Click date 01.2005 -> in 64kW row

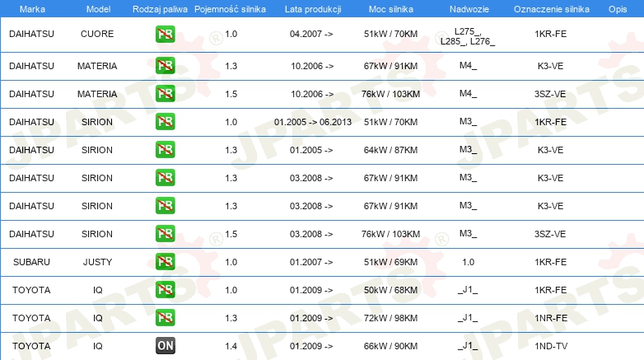(311, 150)
